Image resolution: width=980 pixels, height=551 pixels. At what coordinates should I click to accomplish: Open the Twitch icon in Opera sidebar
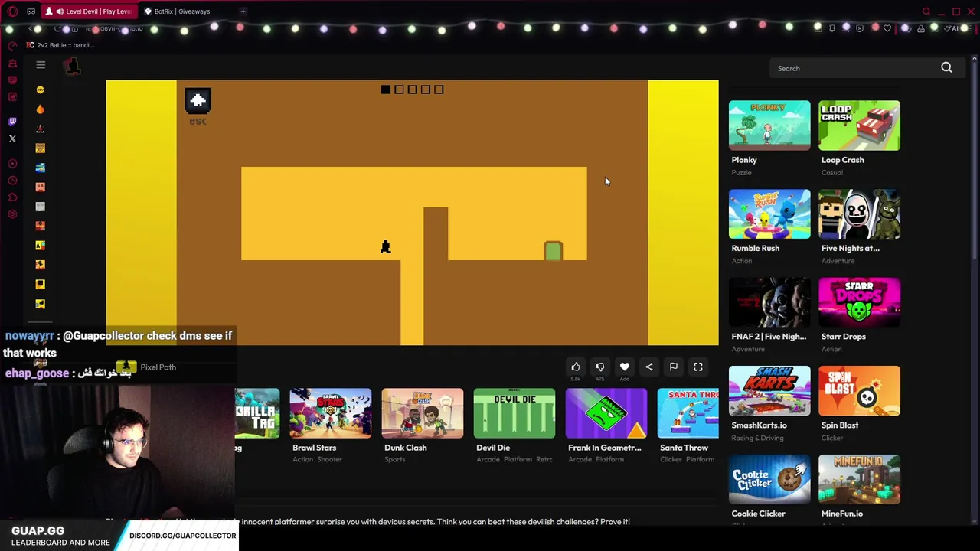click(x=12, y=121)
